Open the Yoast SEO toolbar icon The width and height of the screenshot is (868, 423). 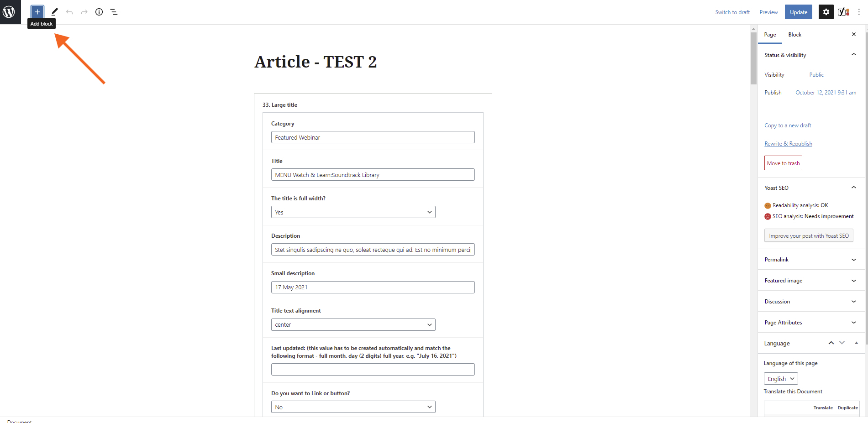pyautogui.click(x=844, y=12)
